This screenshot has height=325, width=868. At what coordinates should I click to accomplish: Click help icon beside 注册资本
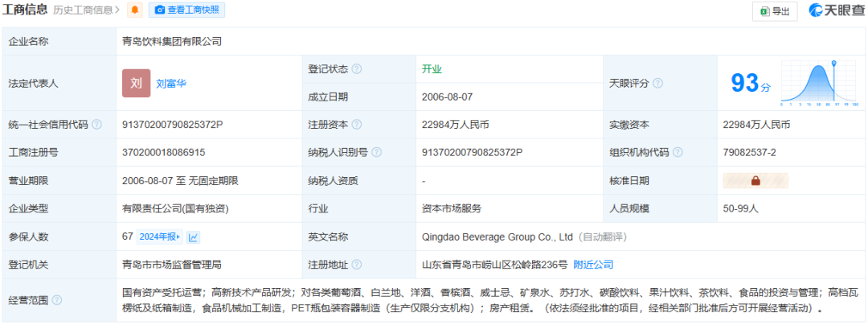coord(357,125)
